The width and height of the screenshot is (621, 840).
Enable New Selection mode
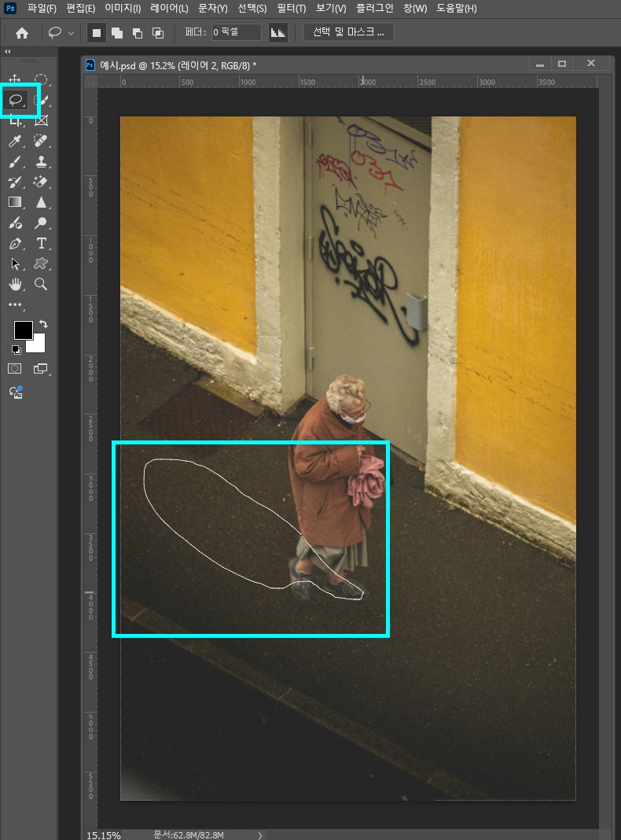97,33
